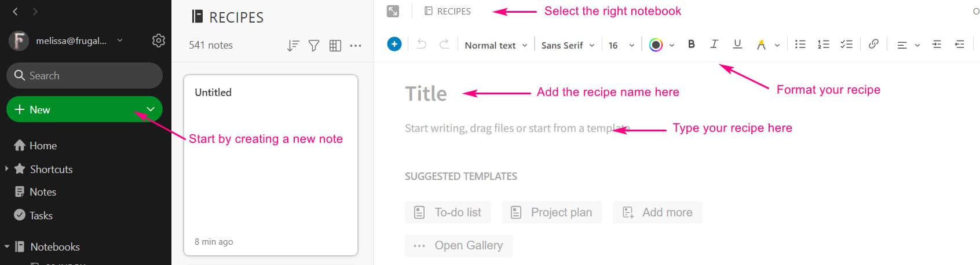Image resolution: width=980 pixels, height=265 pixels.
Task: Toggle bold formatting
Action: 691,44
